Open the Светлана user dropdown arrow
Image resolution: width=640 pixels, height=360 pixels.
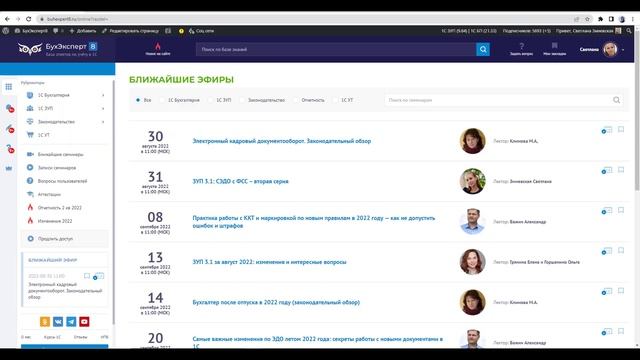click(x=623, y=50)
